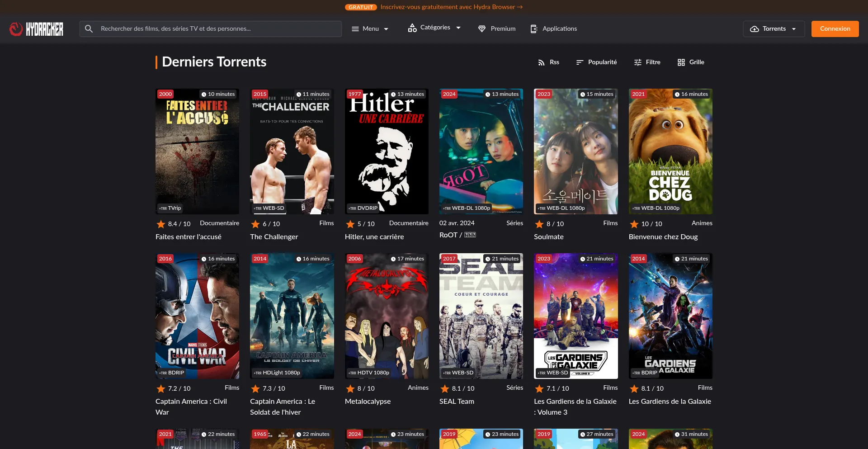Open the Bienvenue chez Doug poster
The width and height of the screenshot is (868, 449).
pos(670,151)
